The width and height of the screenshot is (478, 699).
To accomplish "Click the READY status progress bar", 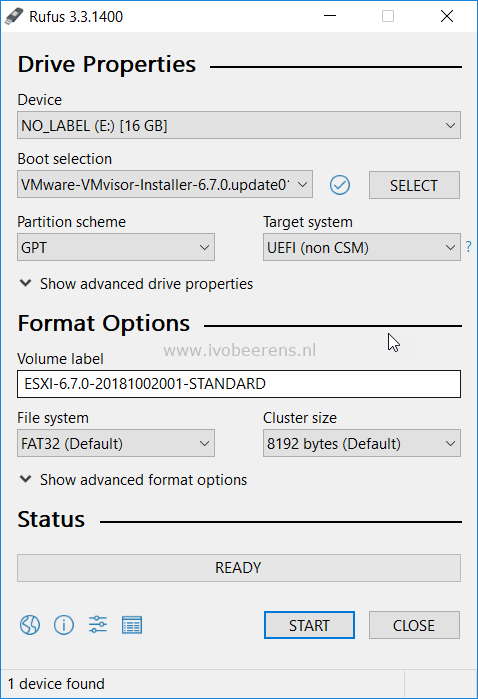I will point(239,568).
